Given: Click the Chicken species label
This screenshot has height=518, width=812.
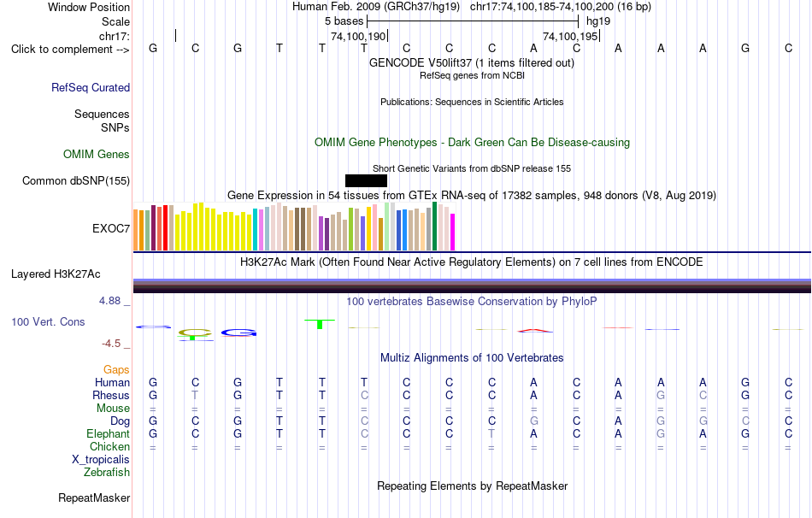Looking at the screenshot, I should 109,446.
